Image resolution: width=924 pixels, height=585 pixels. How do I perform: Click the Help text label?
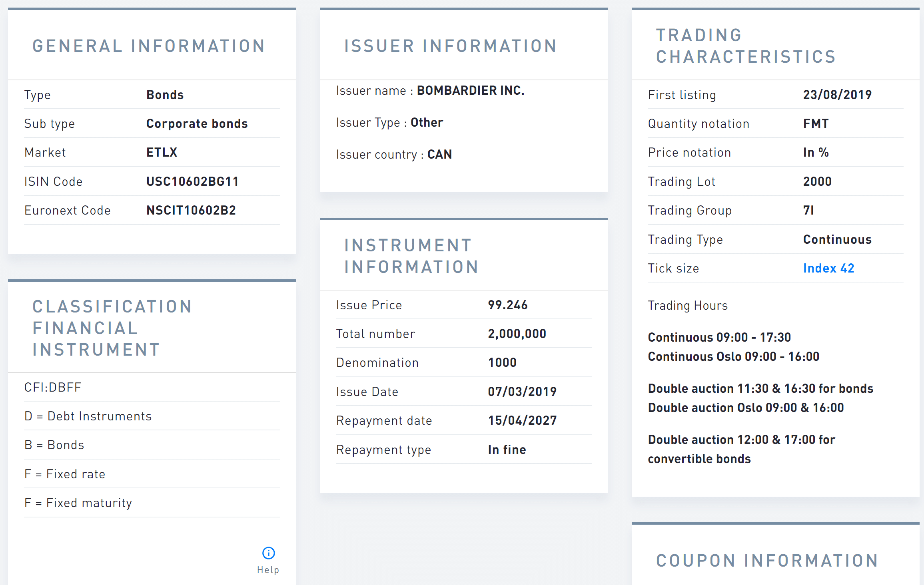click(x=268, y=570)
